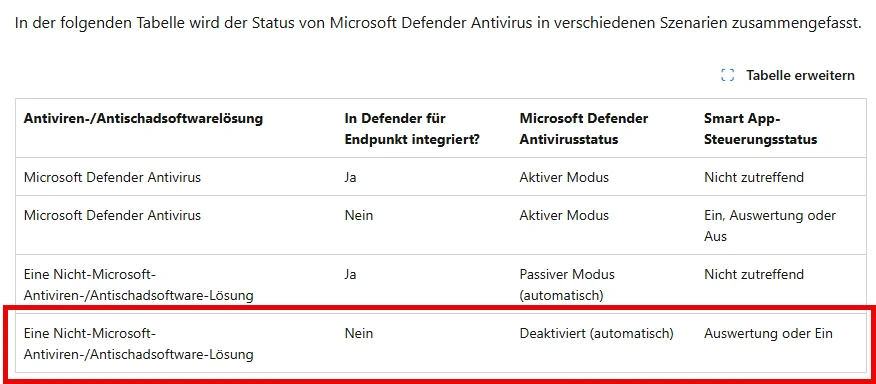Select 'Microsoft Defender Antivirus' in first row
This screenshot has height=384, width=876.
112,177
